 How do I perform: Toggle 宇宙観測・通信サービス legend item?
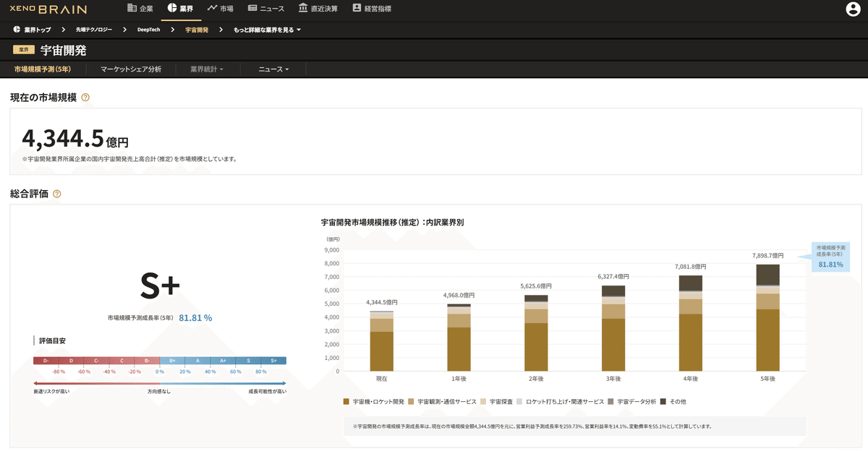pyautogui.click(x=442, y=400)
